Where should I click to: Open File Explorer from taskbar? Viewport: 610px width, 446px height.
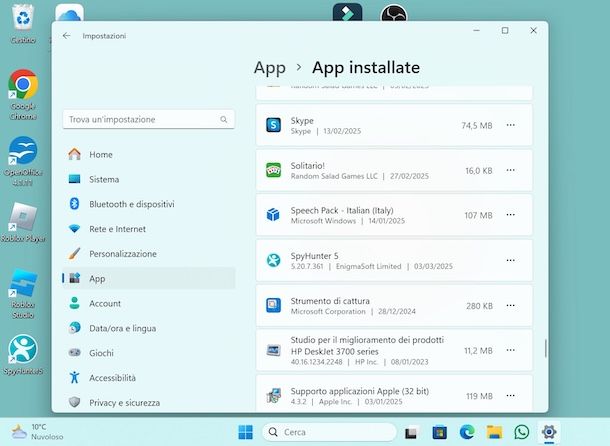(494, 432)
